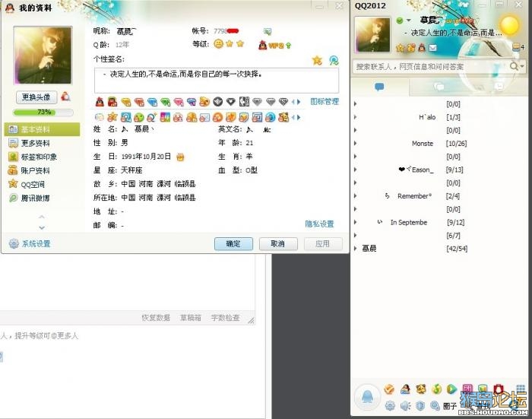Image resolution: width=532 pixels, height=419 pixels.
Task: Open the QQ Game penguin app icon
Action: coord(405,389)
